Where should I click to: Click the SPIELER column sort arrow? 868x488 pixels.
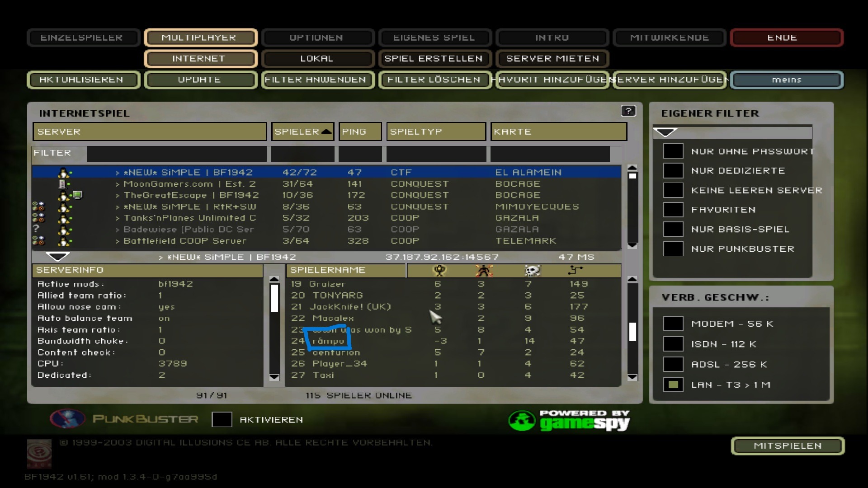[326, 131]
